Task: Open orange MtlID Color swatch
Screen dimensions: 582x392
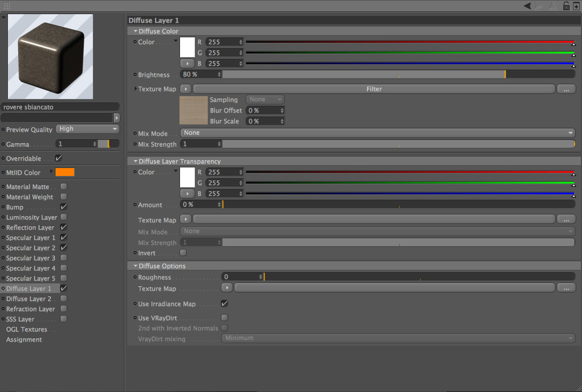Action: tap(65, 172)
